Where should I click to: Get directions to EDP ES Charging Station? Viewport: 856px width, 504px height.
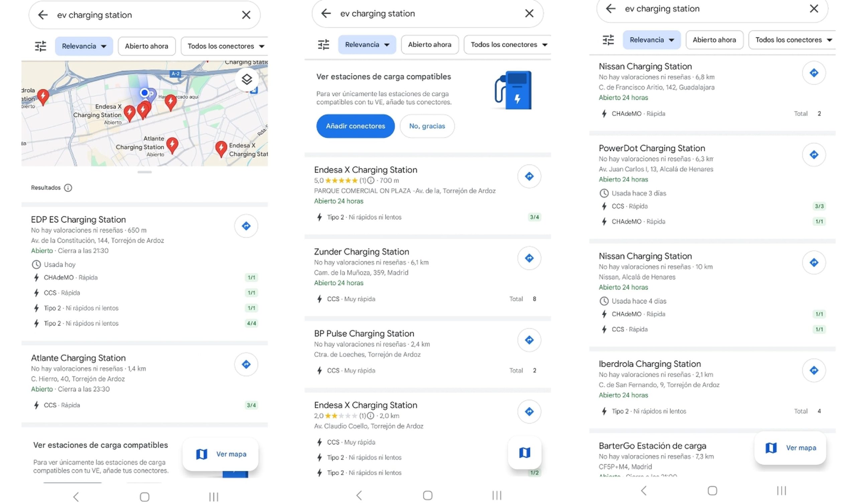pos(246,226)
